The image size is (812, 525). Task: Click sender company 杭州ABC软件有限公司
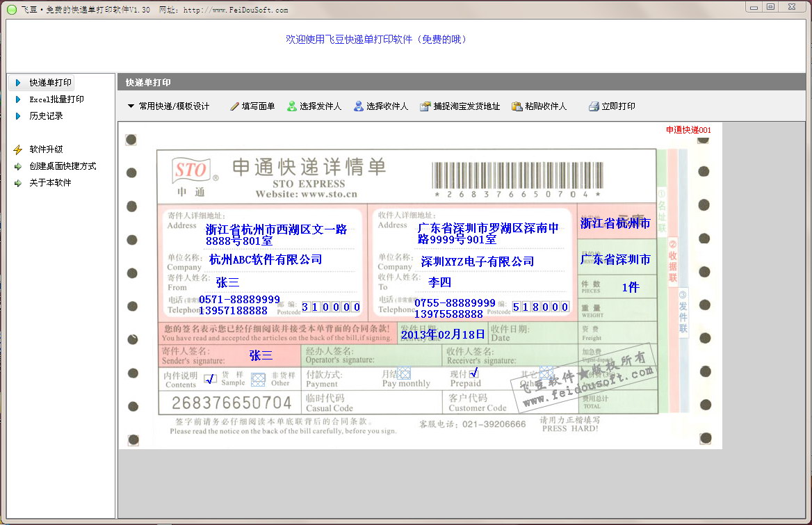point(266,259)
